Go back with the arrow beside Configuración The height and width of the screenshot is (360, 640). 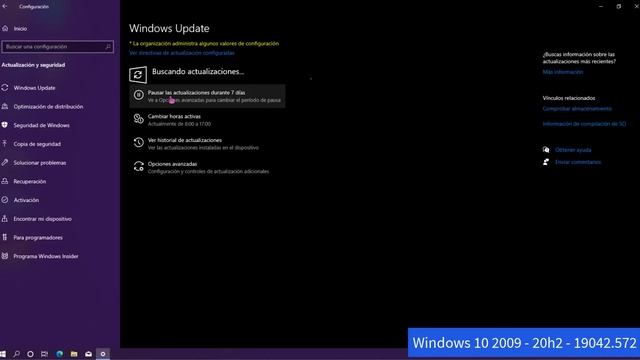(x=5, y=6)
